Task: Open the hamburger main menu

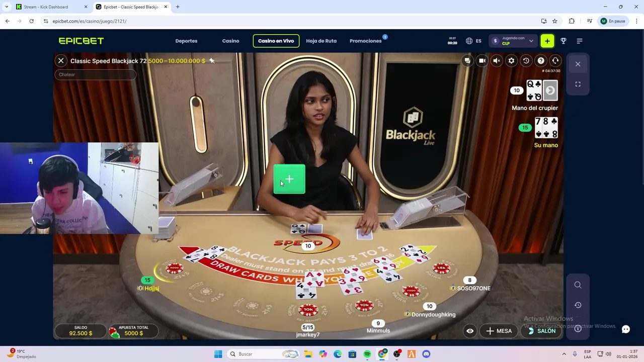Action: coord(580,41)
